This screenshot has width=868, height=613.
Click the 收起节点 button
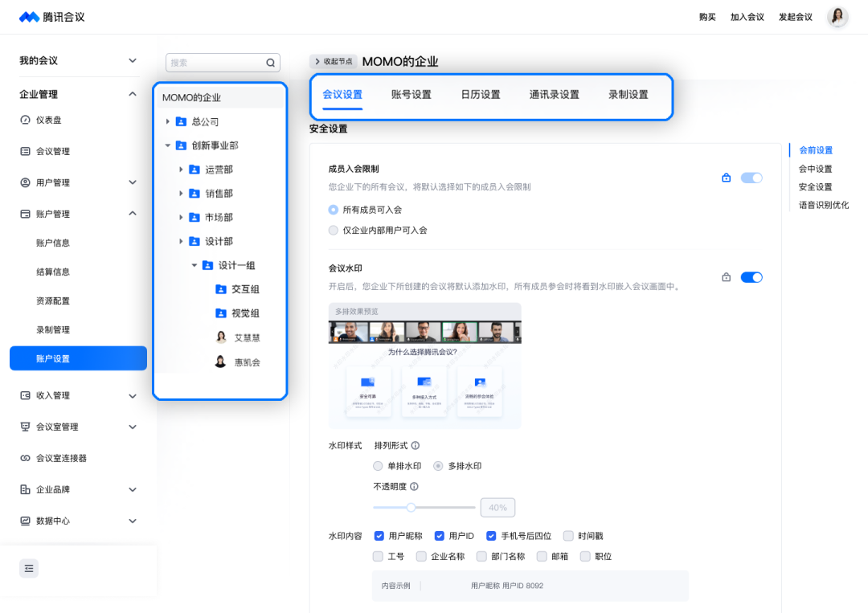tap(334, 61)
